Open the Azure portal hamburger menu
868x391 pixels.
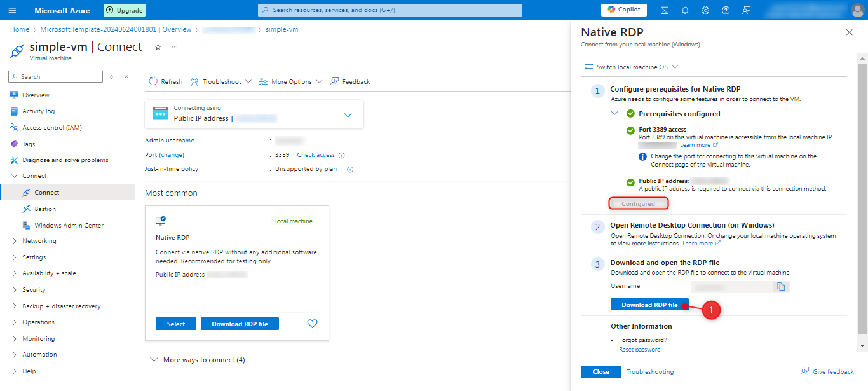point(12,10)
